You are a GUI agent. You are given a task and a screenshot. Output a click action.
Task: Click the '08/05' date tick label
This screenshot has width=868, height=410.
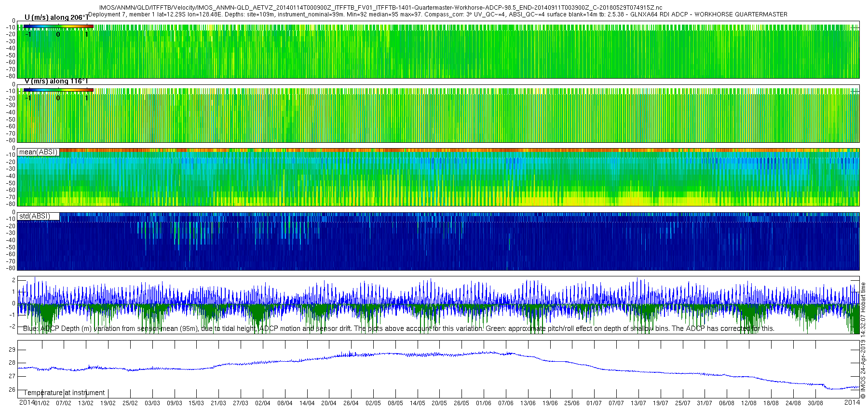pos(395,403)
